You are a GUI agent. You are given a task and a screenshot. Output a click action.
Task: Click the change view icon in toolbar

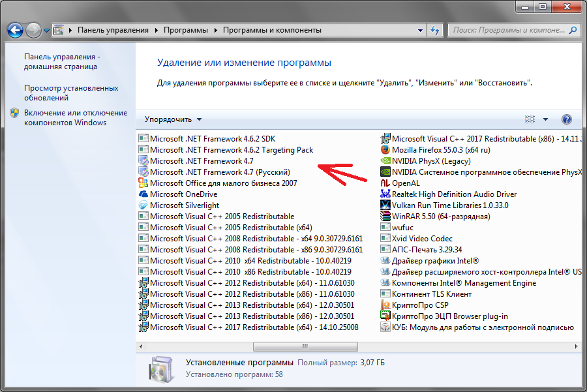pos(530,119)
